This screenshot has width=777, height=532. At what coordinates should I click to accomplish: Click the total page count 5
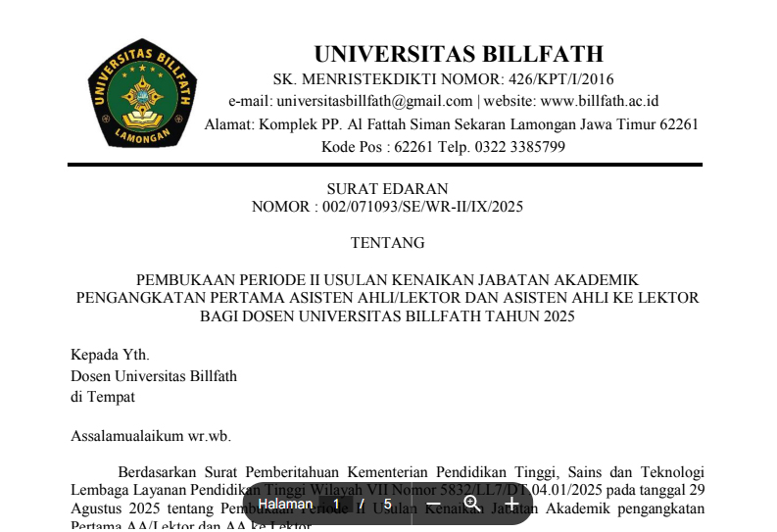point(388,504)
